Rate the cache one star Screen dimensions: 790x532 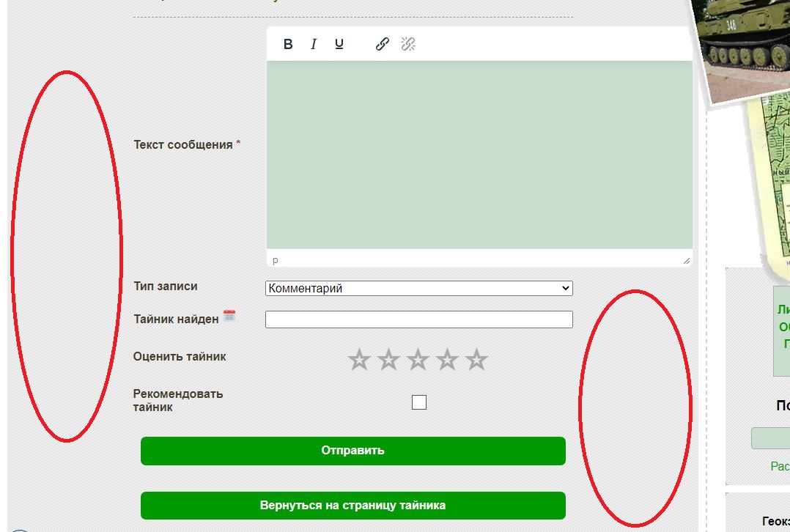(359, 360)
